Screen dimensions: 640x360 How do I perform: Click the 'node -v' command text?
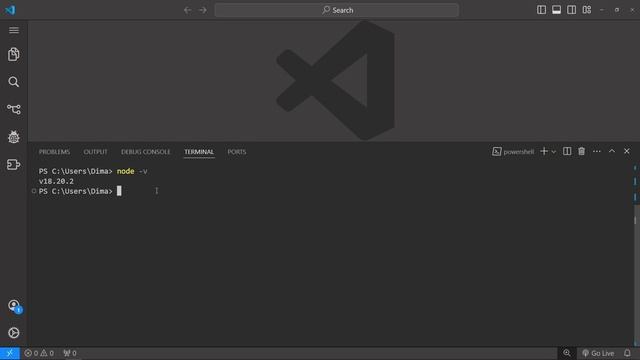pyautogui.click(x=132, y=171)
